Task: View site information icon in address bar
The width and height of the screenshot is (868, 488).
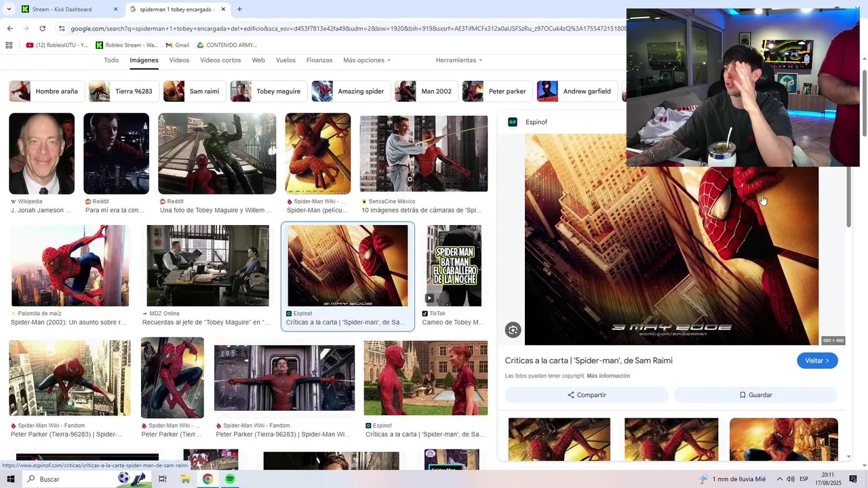Action: pos(62,28)
